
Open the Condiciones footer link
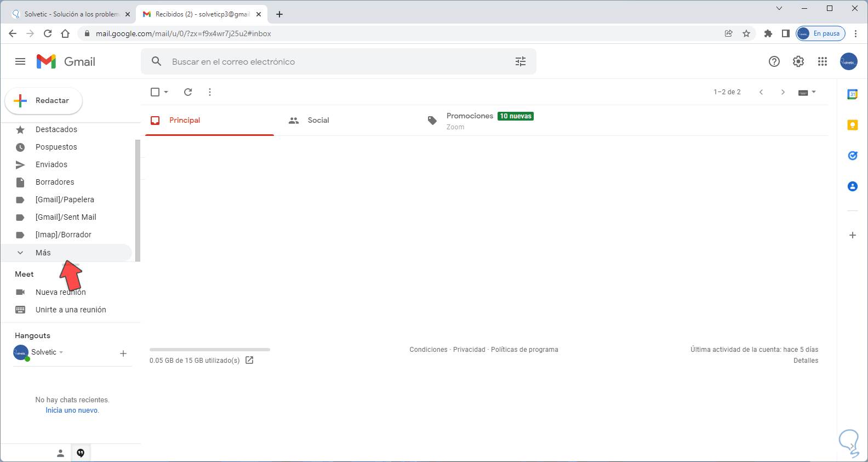(429, 350)
